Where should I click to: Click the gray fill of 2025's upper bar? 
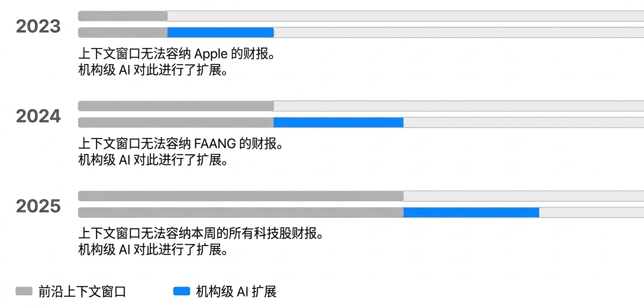click(241, 196)
